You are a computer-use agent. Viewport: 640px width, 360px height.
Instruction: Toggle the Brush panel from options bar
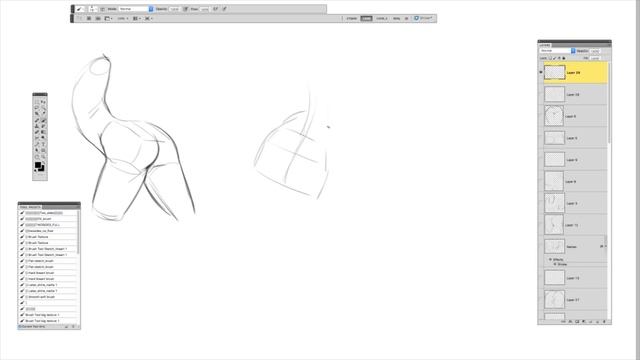pyautogui.click(x=102, y=9)
